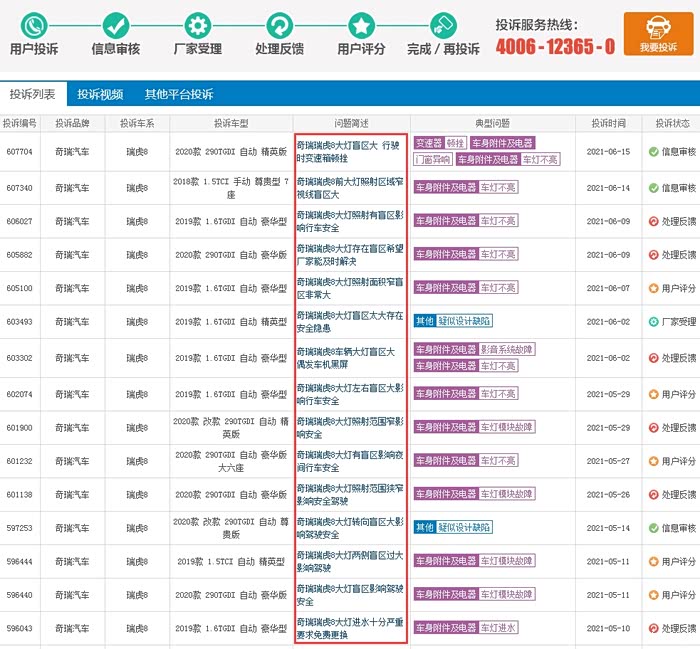The width and height of the screenshot is (700, 649).
Task: Click the 影音系统故障 tag in row 603302
Action: [x=507, y=349]
